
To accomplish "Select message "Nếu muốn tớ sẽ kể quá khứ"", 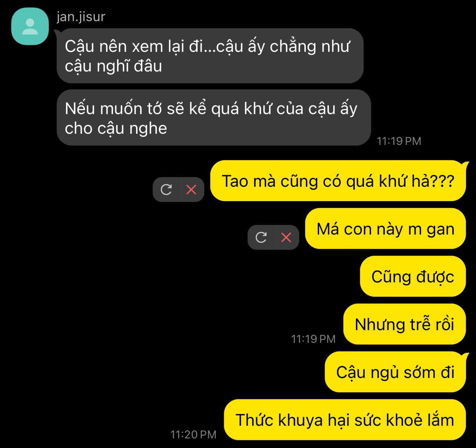I will (214, 117).
